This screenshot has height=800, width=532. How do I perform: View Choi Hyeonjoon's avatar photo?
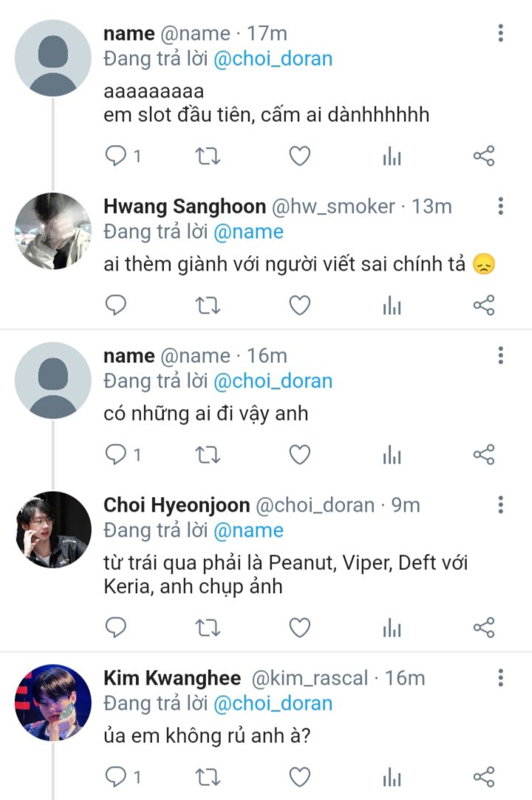[53, 529]
